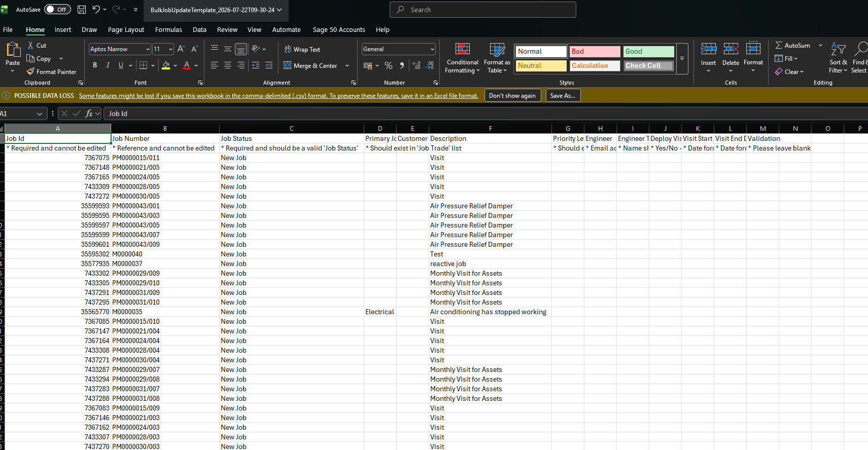Open the Sage 50 Accounts tab
The height and width of the screenshot is (450, 868).
tap(339, 29)
